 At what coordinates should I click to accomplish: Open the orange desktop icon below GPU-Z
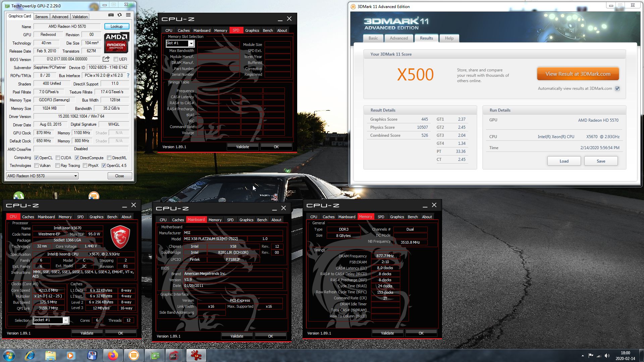94,195
